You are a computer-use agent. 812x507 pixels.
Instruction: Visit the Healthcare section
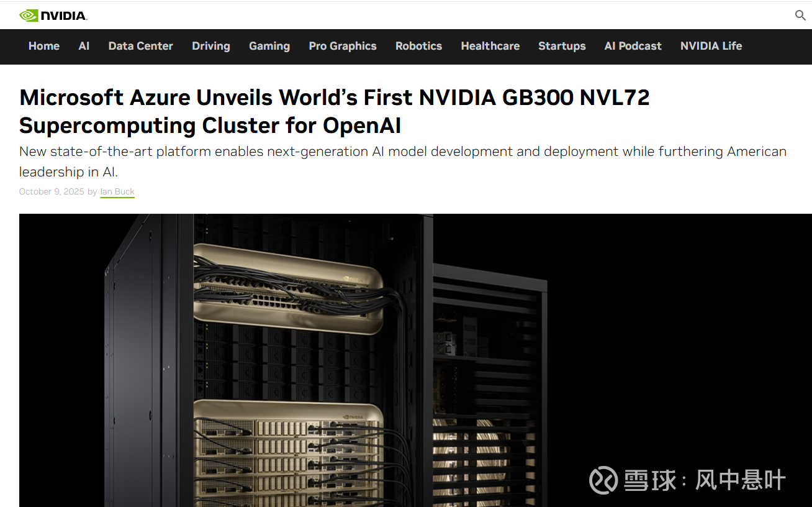coord(490,46)
